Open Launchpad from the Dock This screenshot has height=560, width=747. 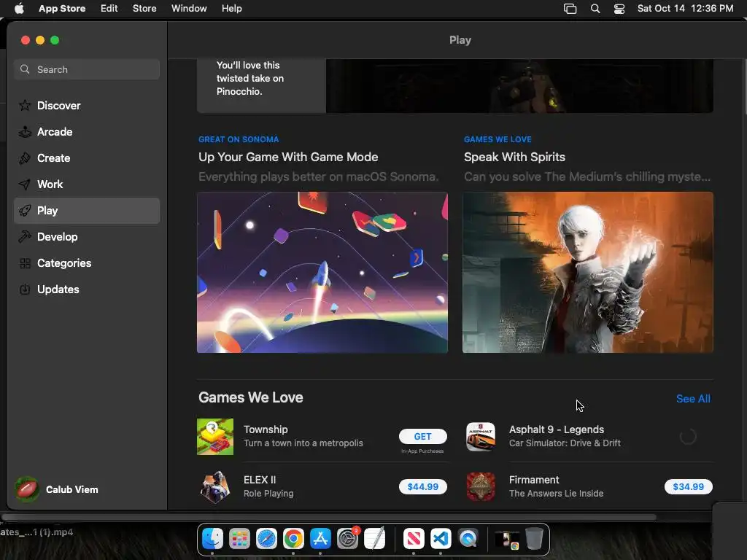[239, 539]
